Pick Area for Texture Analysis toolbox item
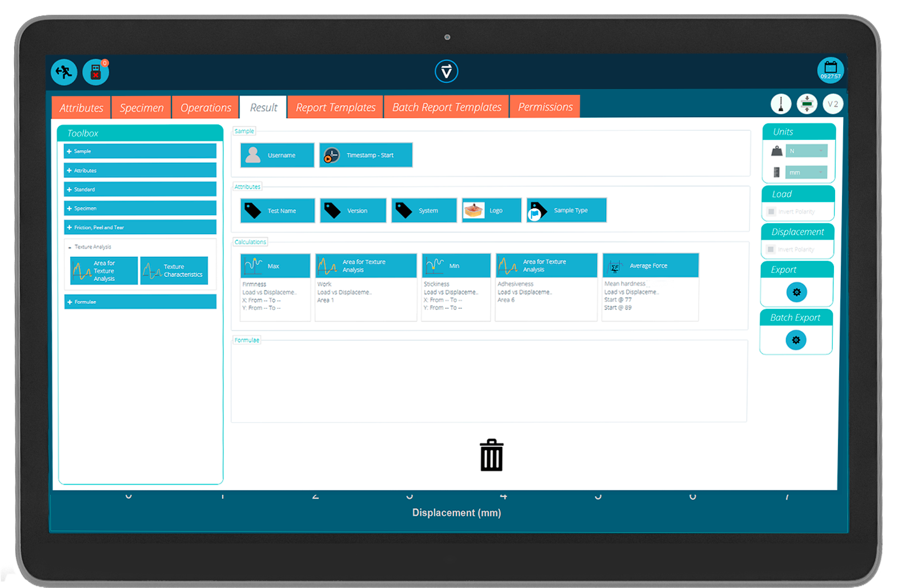The width and height of the screenshot is (898, 588). (x=104, y=271)
